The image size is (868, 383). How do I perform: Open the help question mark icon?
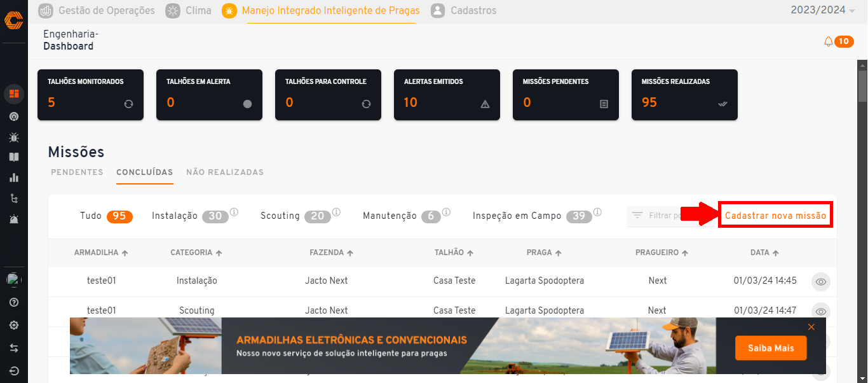click(x=14, y=302)
